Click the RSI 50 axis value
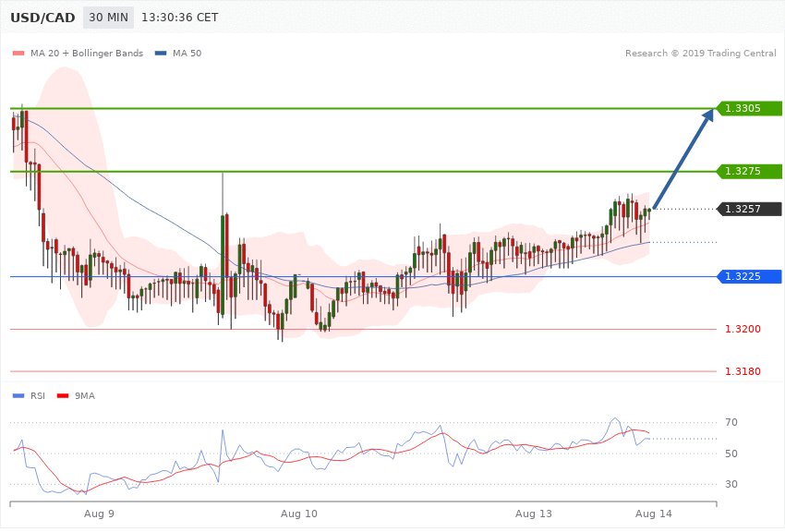 pyautogui.click(x=731, y=453)
